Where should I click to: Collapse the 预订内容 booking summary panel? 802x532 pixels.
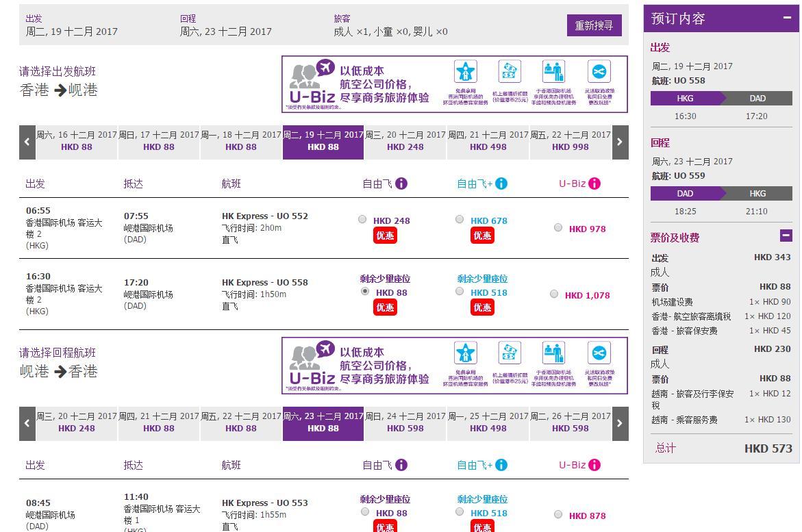pos(787,18)
